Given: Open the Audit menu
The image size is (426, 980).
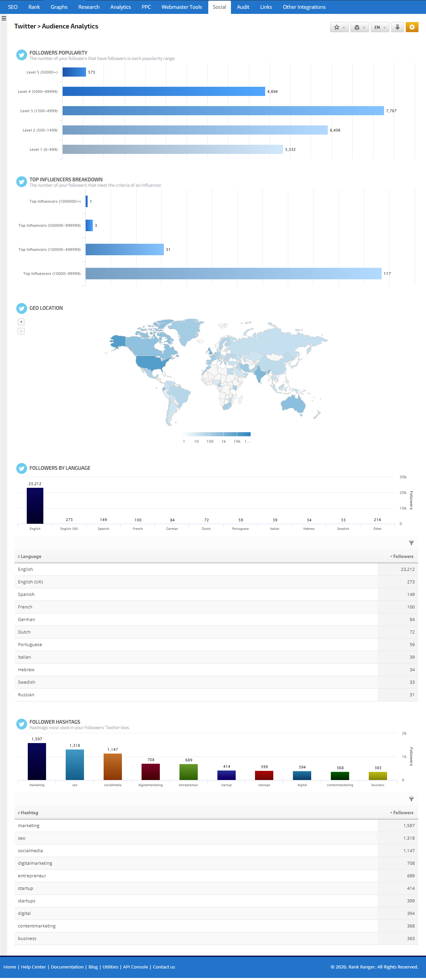Looking at the screenshot, I should click(243, 7).
